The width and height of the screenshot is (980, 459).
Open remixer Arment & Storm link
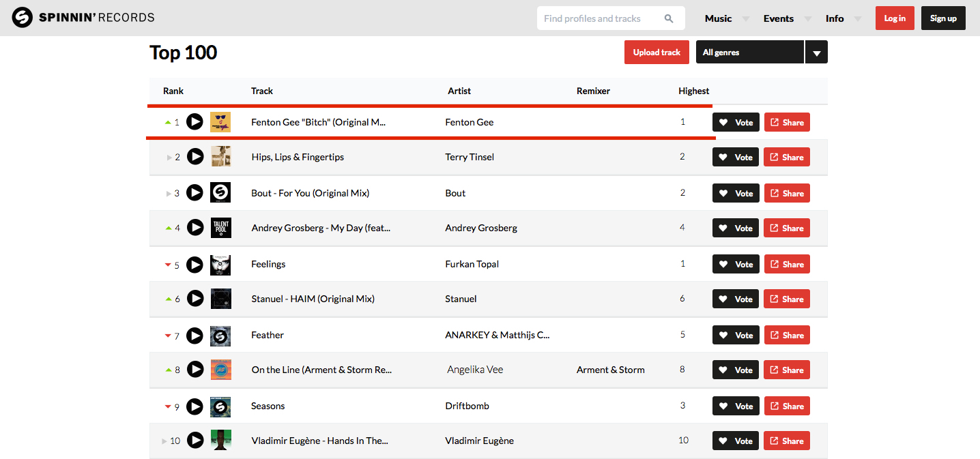(611, 370)
